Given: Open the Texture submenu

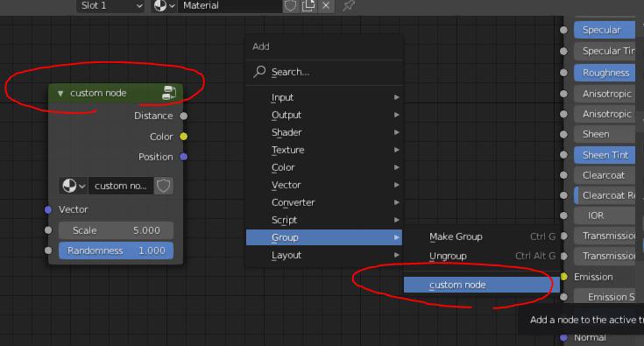Looking at the screenshot, I should click(324, 150).
